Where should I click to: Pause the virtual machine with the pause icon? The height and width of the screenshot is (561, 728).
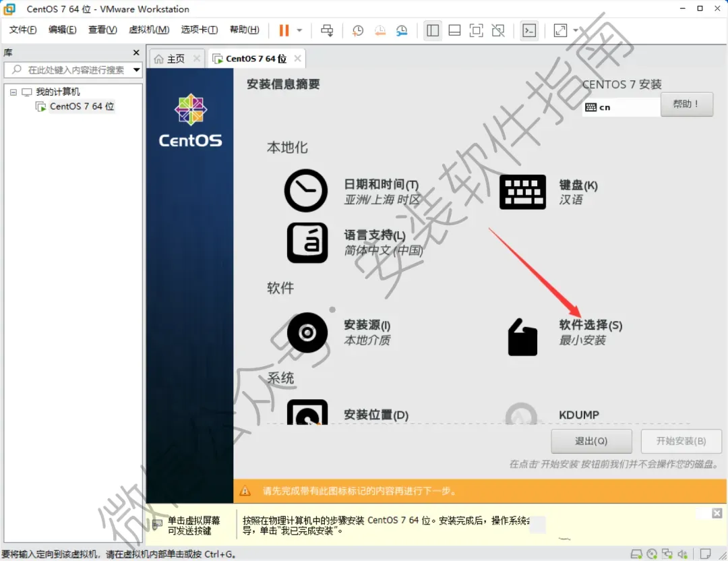pos(284,30)
